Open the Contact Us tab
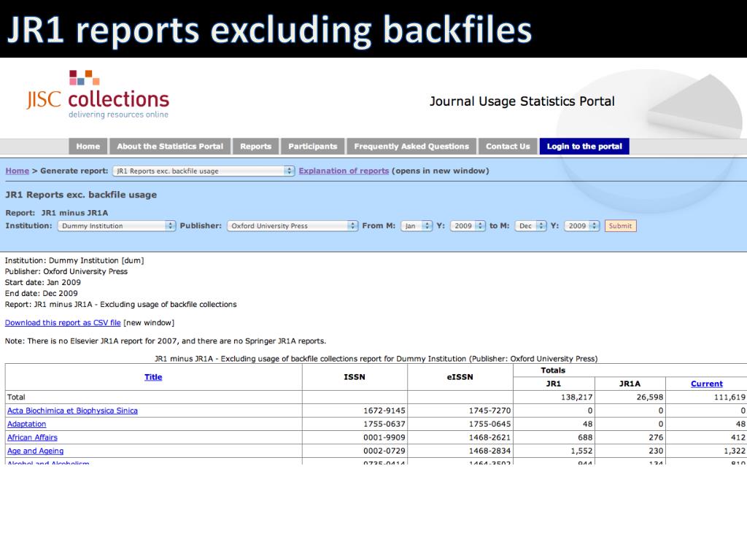Viewport: 747px width, 560px height. [x=508, y=146]
